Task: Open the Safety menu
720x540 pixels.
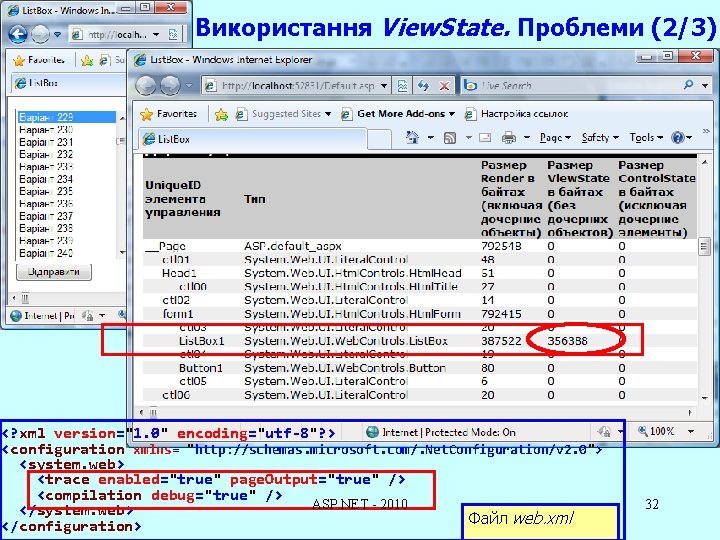Action: (x=600, y=137)
